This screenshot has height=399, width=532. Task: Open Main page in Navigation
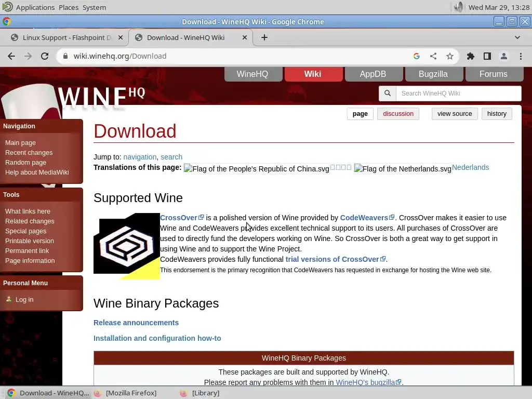pos(20,143)
